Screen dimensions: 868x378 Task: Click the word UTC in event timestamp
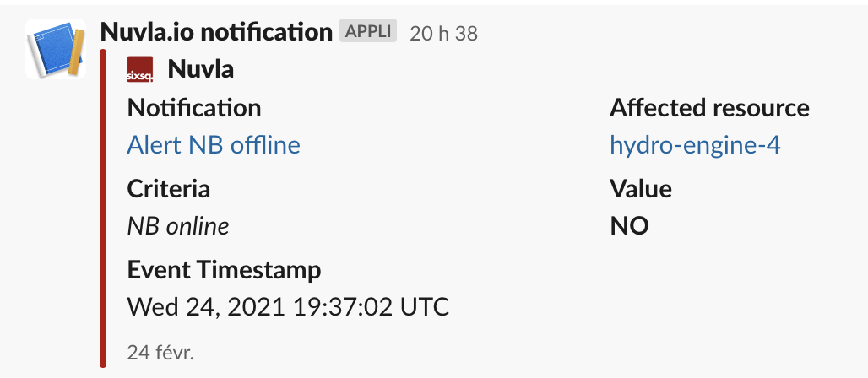[x=425, y=307]
